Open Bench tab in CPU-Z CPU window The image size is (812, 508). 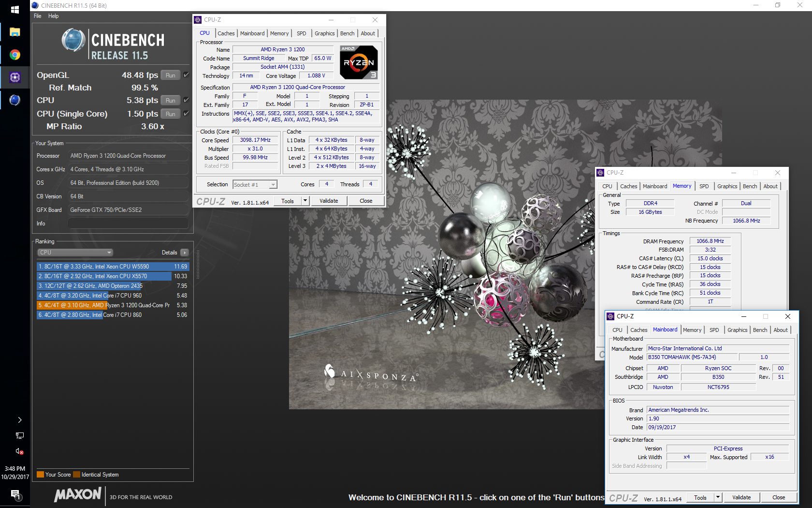[x=347, y=33]
